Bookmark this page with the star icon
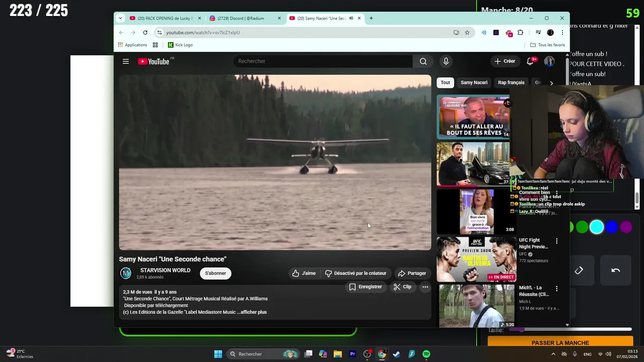This screenshot has height=362, width=644. point(467,32)
